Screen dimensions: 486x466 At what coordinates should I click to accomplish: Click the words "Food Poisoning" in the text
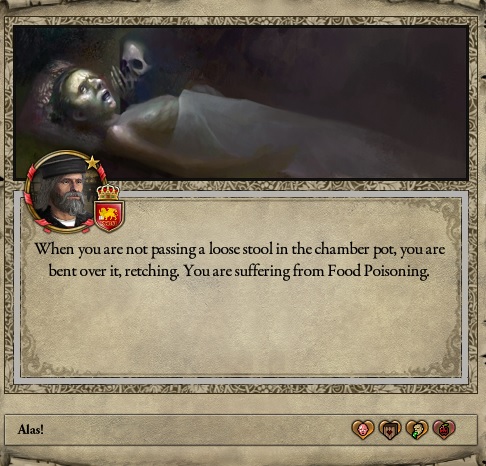(378, 271)
